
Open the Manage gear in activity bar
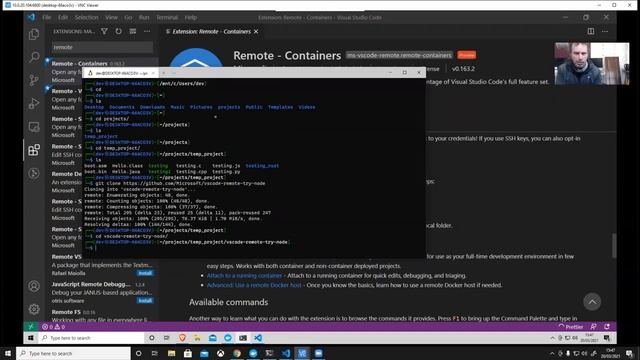(x=34, y=309)
